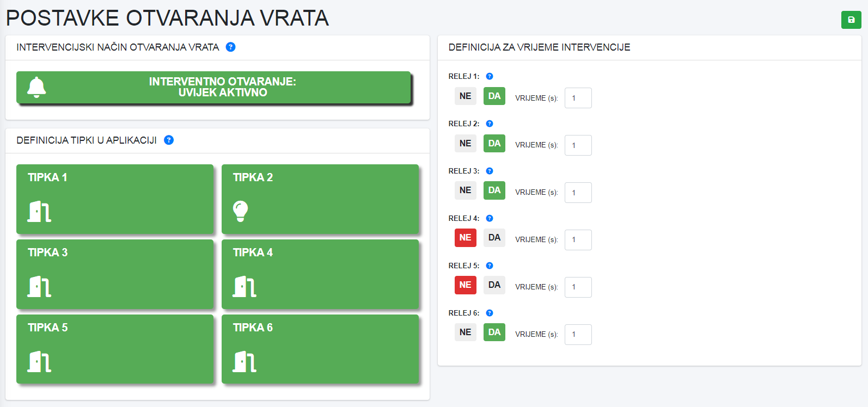Click the Vrijeme (s) input for Relej 6
This screenshot has width=868, height=407.
[578, 335]
